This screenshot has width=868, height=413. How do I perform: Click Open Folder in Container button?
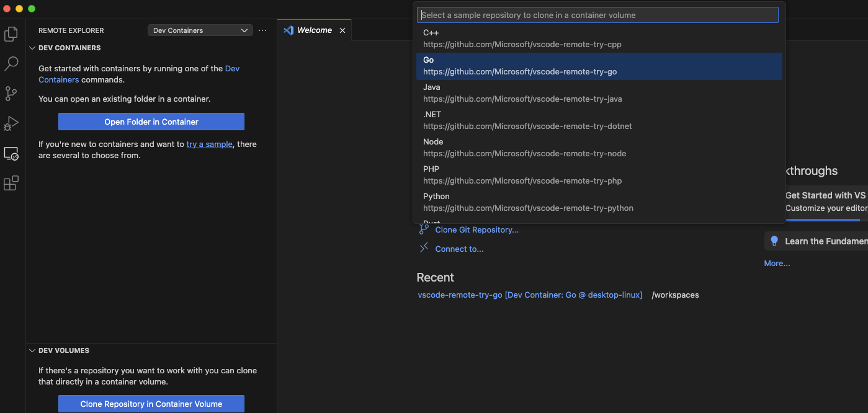pyautogui.click(x=151, y=122)
